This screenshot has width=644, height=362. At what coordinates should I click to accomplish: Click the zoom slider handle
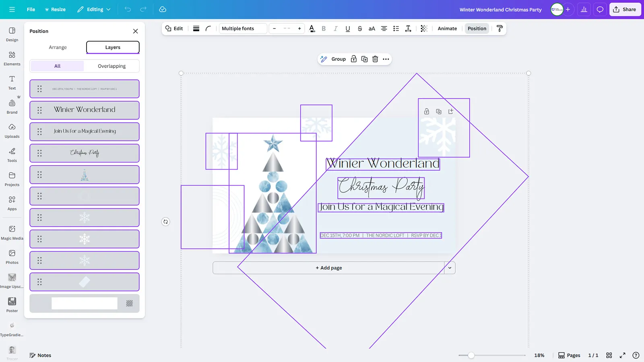pos(471,355)
